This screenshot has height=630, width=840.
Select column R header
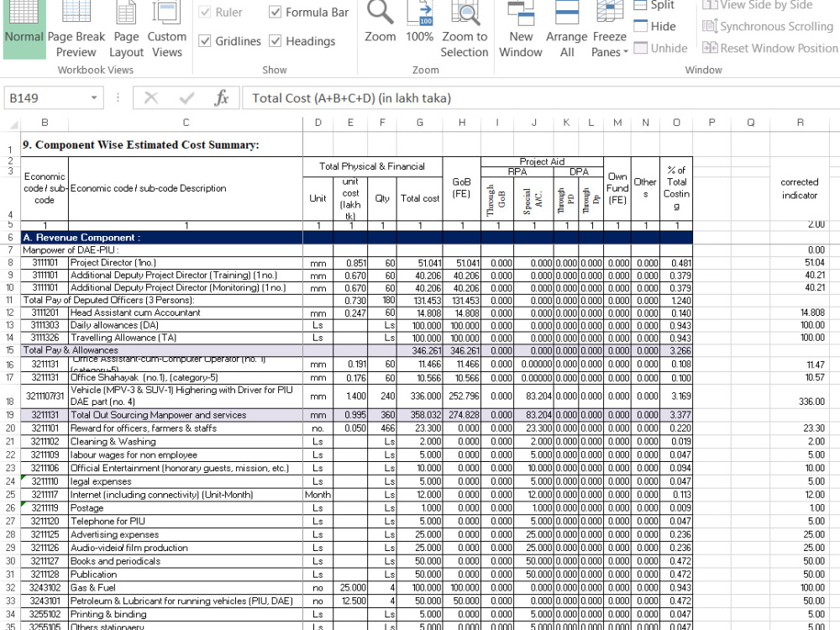click(801, 123)
